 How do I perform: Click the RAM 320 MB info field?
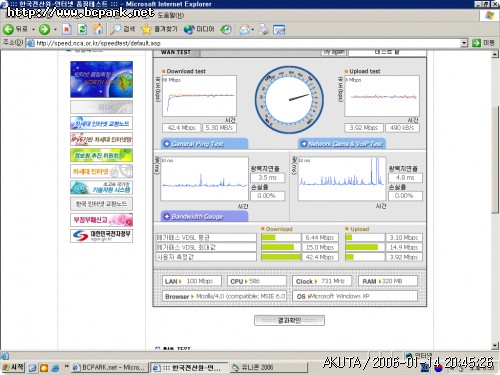[x=388, y=281]
